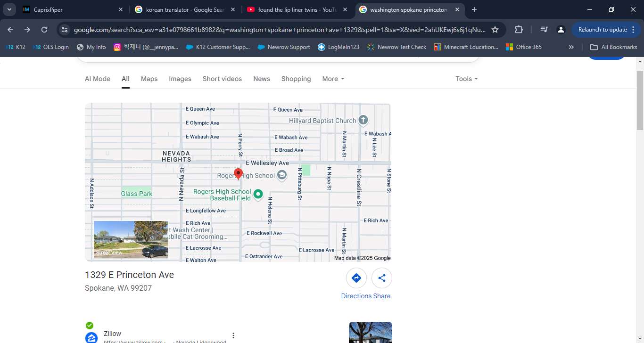Go back to the previous page
This screenshot has width=644, height=343.
pos(10,30)
